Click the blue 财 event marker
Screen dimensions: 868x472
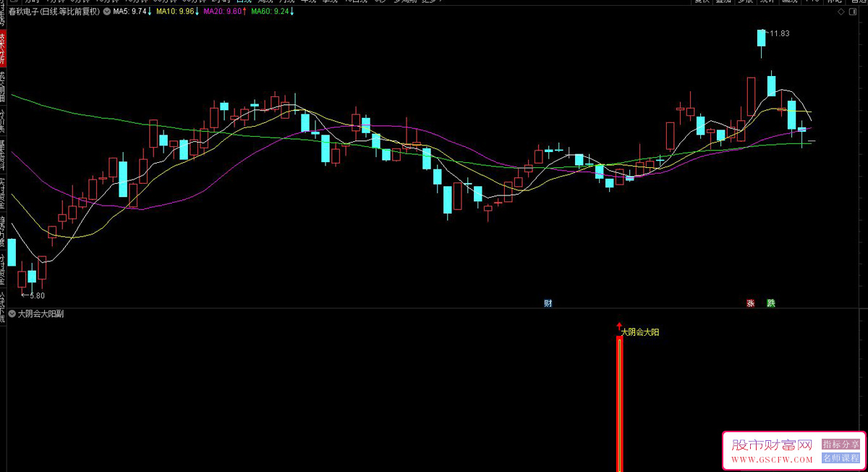[x=548, y=303]
